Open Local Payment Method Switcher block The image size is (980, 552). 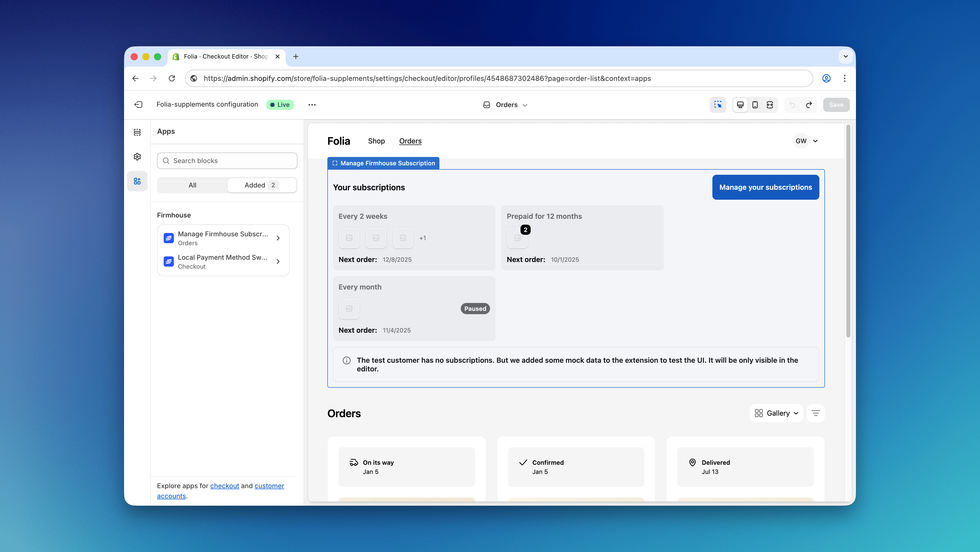(x=223, y=262)
